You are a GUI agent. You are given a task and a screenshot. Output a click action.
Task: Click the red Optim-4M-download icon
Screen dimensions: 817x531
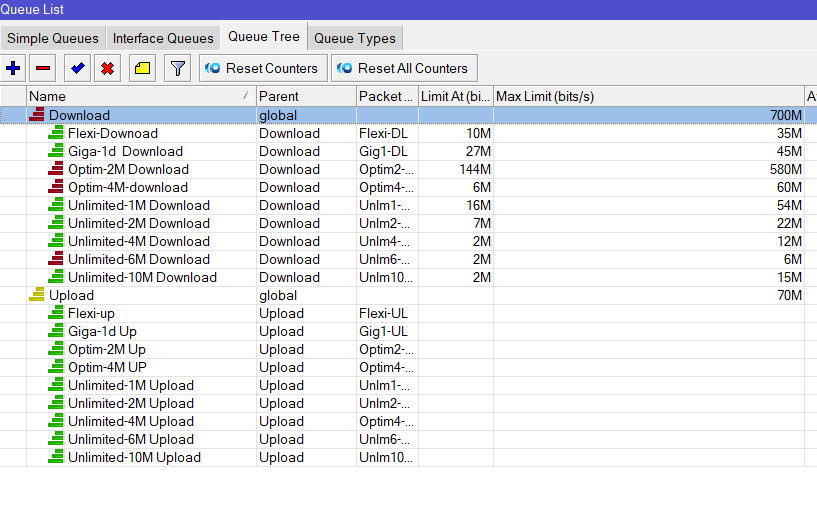[56, 187]
